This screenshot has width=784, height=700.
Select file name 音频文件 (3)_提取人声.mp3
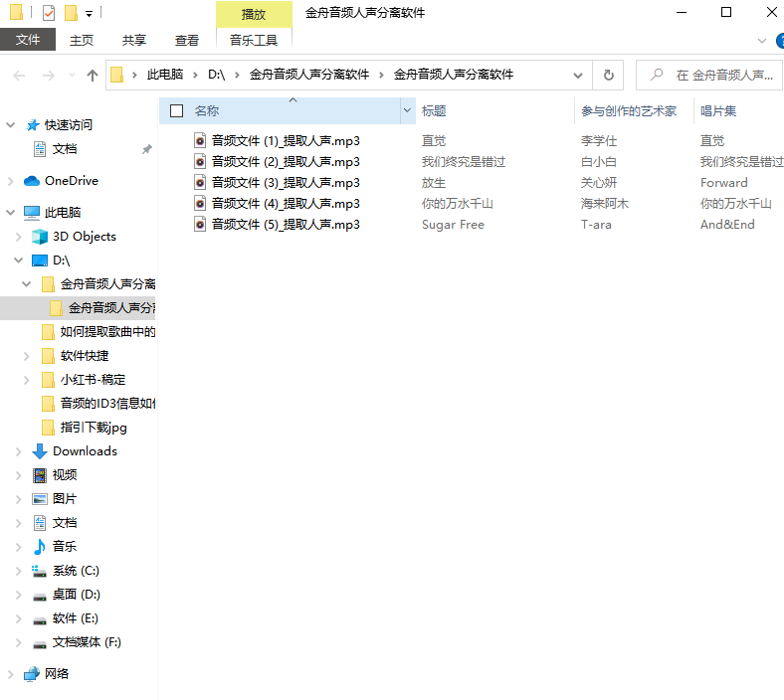coord(286,183)
